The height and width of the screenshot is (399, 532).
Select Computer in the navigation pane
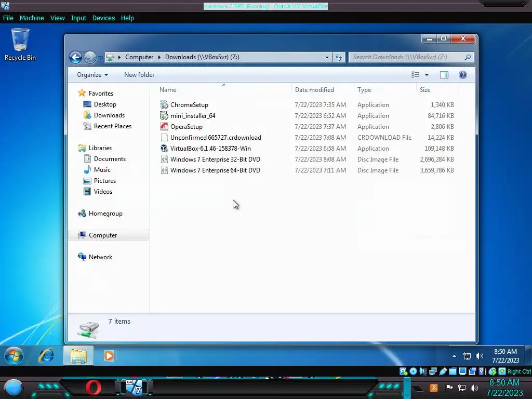point(102,235)
